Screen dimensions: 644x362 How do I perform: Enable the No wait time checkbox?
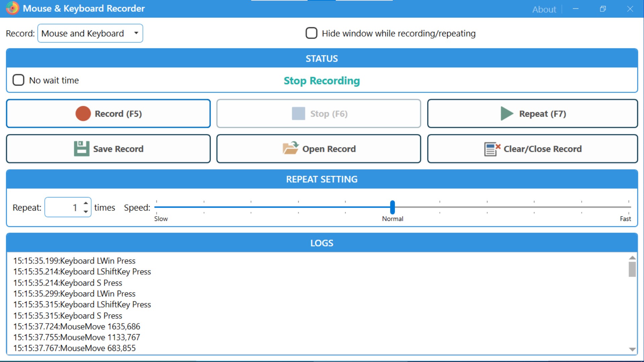18,80
